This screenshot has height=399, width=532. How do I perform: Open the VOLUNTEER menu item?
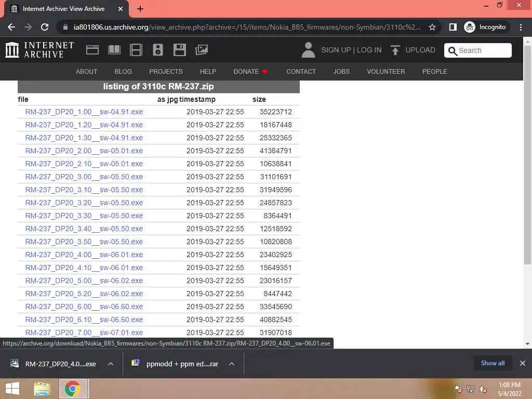pyautogui.click(x=386, y=72)
